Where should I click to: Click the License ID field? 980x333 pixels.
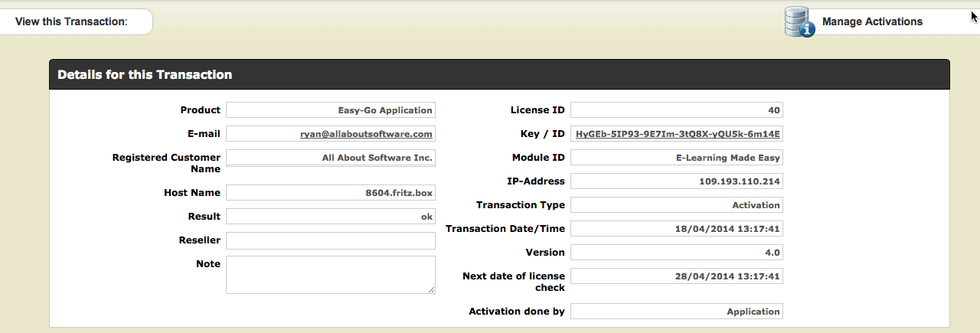pos(676,110)
